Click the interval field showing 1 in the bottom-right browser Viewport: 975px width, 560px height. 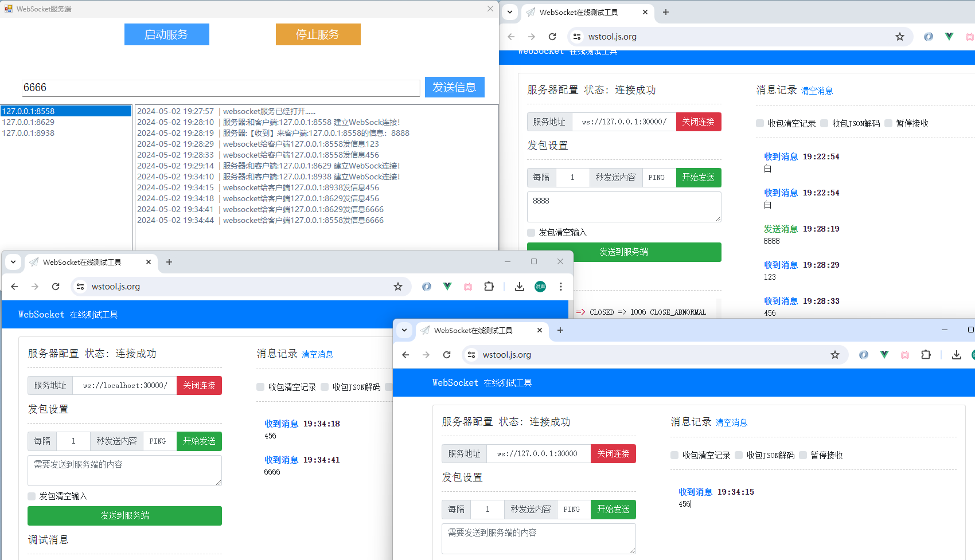[x=487, y=509]
